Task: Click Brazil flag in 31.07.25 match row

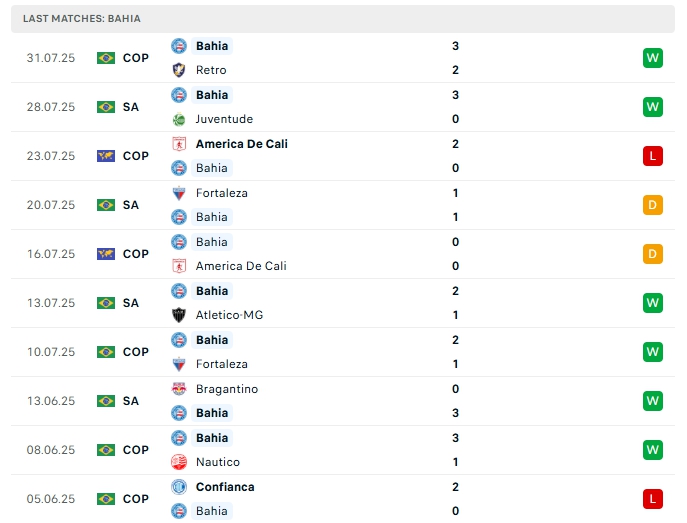Action: (x=106, y=58)
